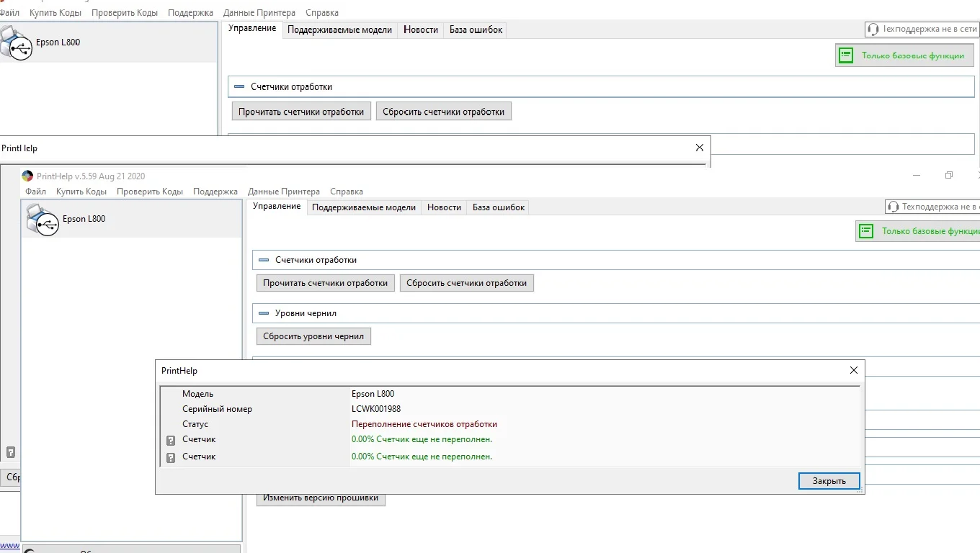Close the dialog with Закрыть button
The image size is (980, 553).
(x=829, y=481)
